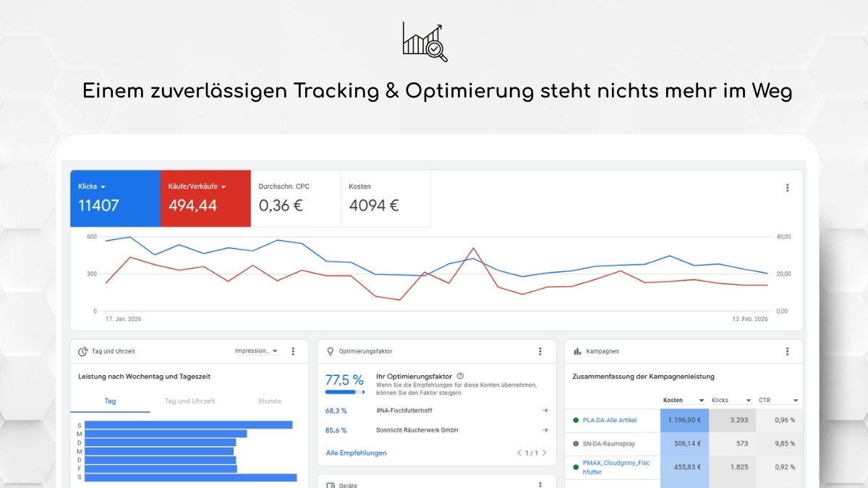Image resolution: width=868 pixels, height=488 pixels.
Task: Click the 77,5 % optimization score progress bar
Action: click(x=345, y=392)
